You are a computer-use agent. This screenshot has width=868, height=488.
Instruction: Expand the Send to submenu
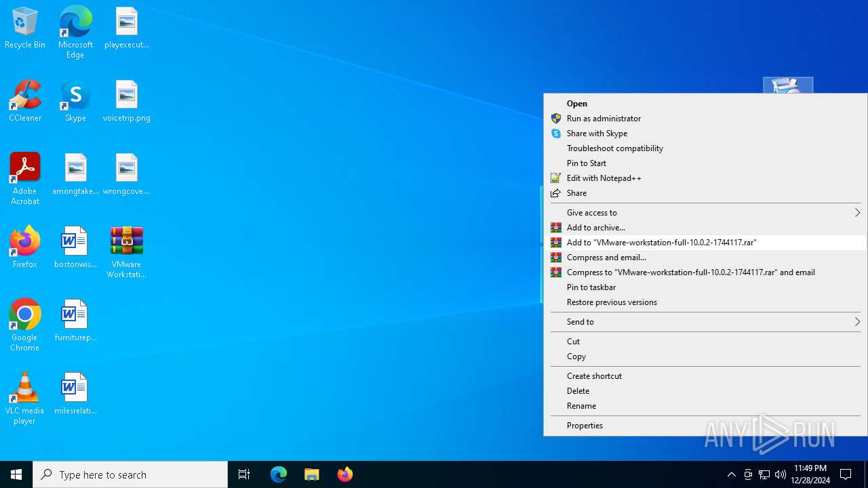coord(705,322)
